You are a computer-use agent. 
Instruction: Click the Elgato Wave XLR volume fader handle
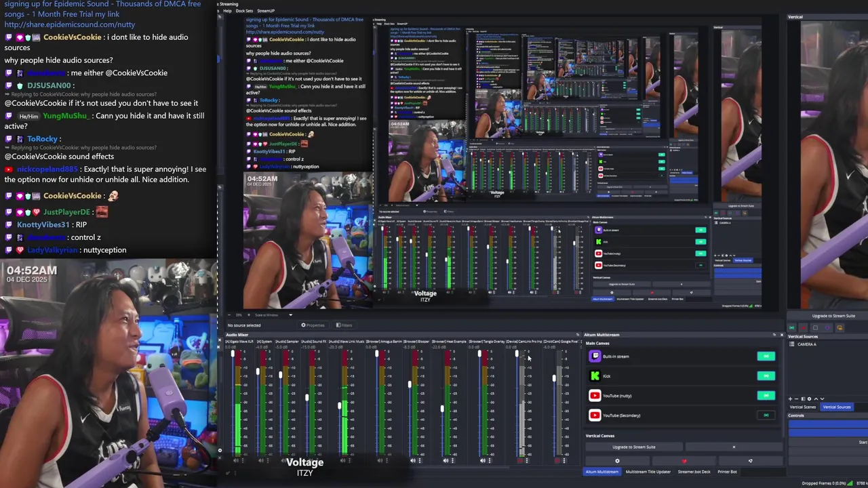pyautogui.click(x=233, y=354)
